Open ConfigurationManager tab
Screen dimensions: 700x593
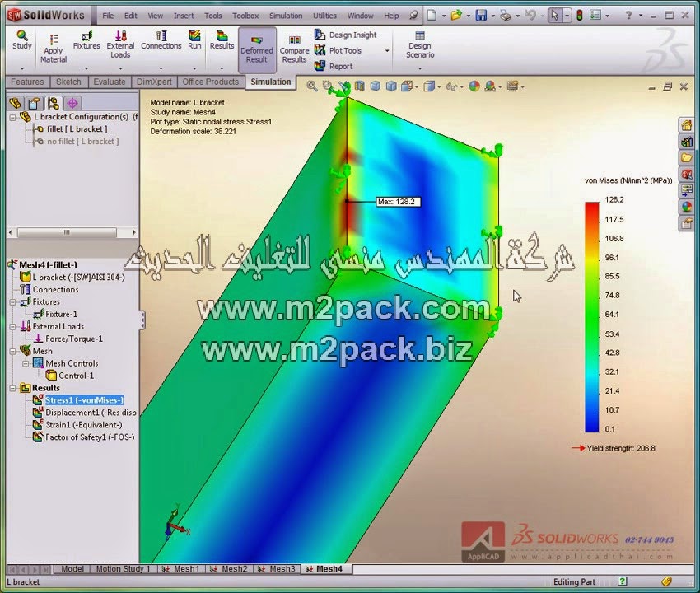click(54, 103)
